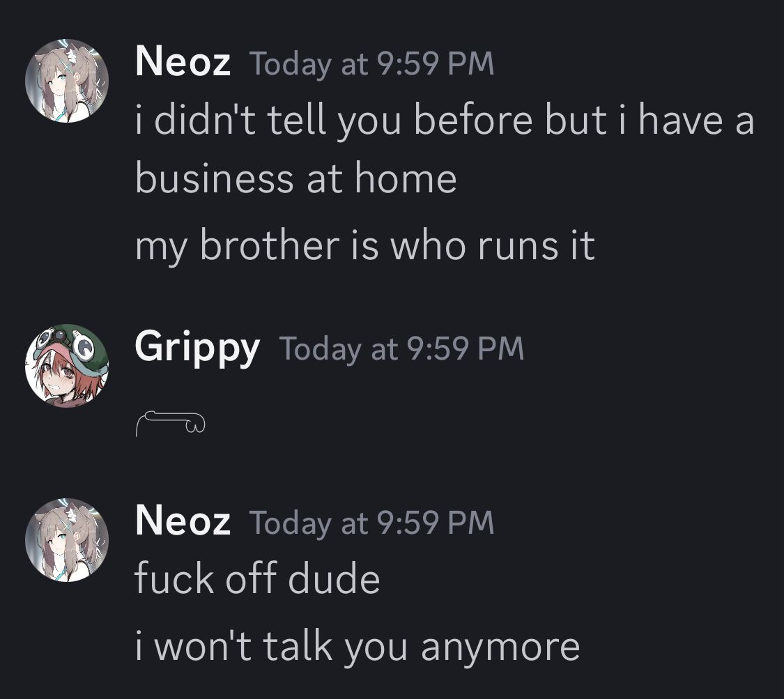Screen dimensions: 784x699
Task: Click the word "runs" in the brother message
Action: point(511,246)
